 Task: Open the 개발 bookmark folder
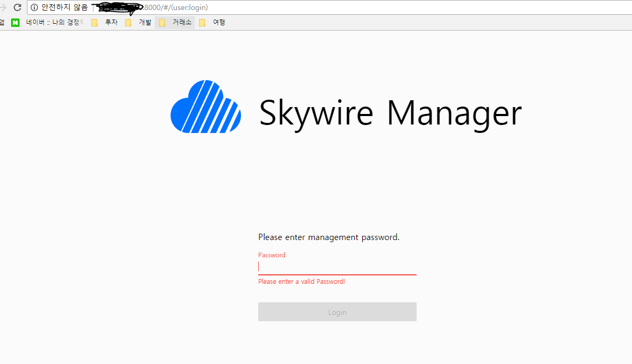click(x=138, y=22)
